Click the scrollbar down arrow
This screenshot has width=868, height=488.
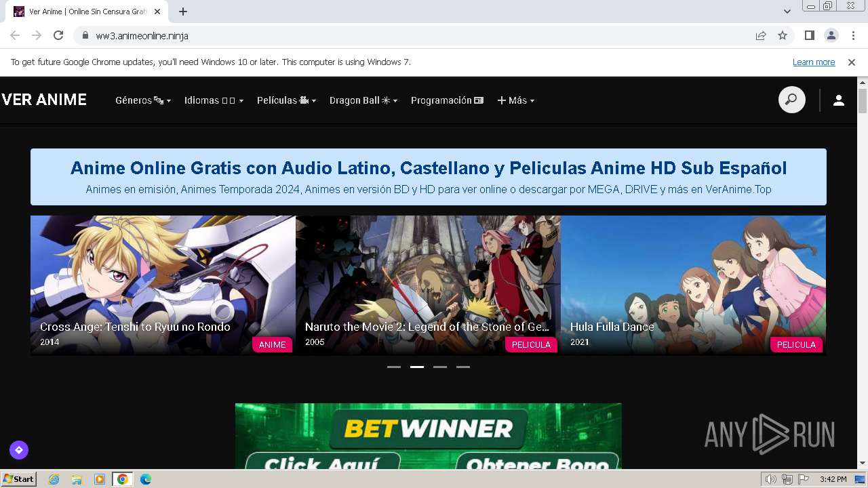pos(863,464)
